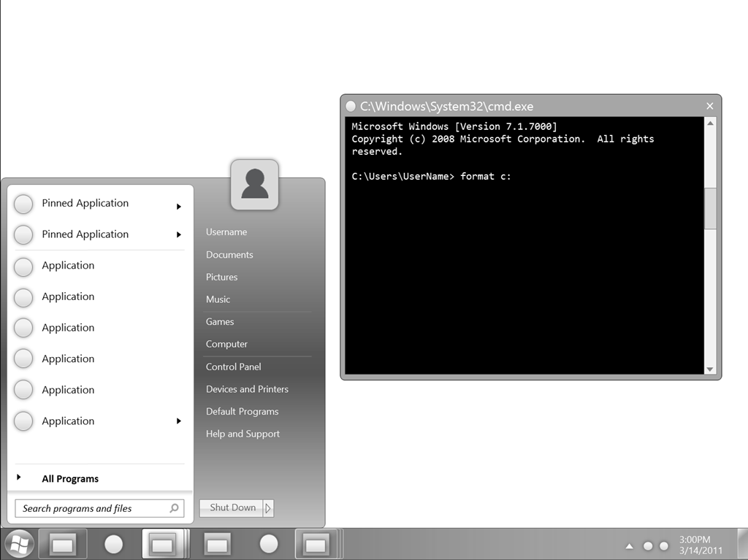Viewport: 748px width, 560px height.
Task: Click the cmd window scrollbar thumb
Action: click(x=709, y=208)
